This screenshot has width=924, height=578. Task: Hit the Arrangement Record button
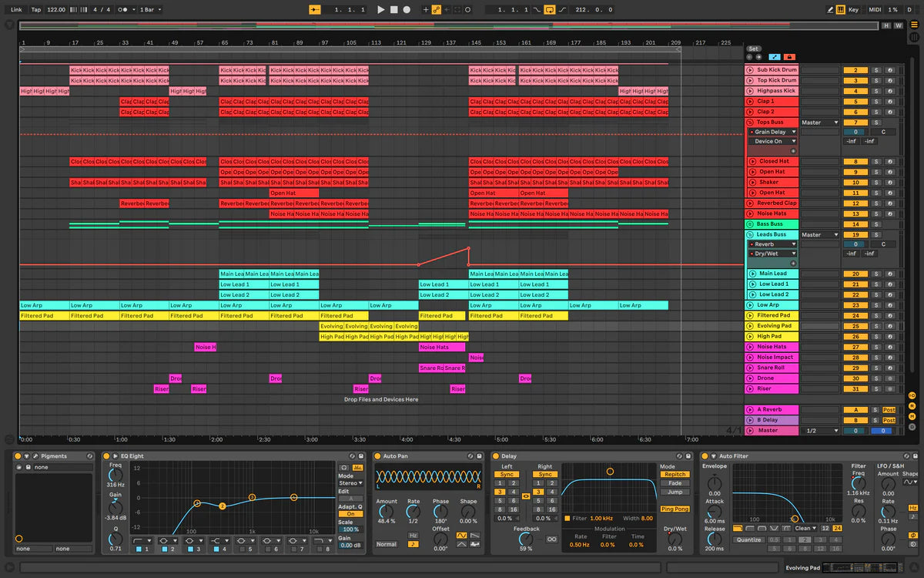coord(407,9)
